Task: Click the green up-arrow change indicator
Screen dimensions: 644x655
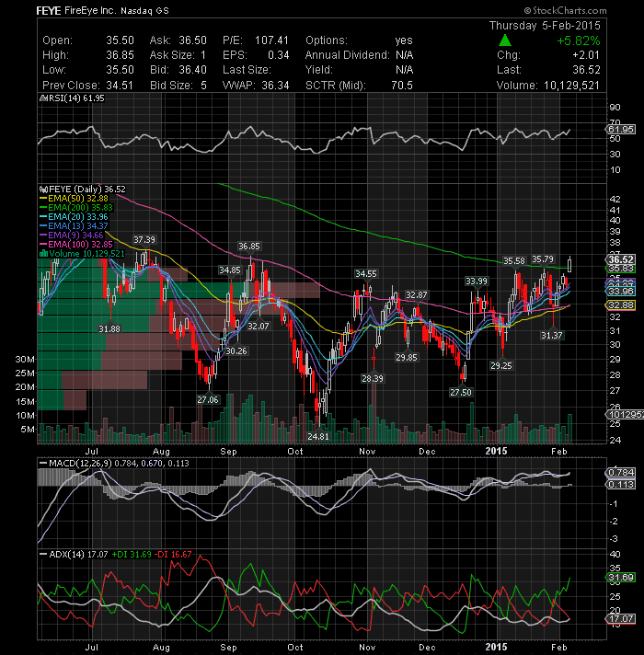Action: (504, 40)
